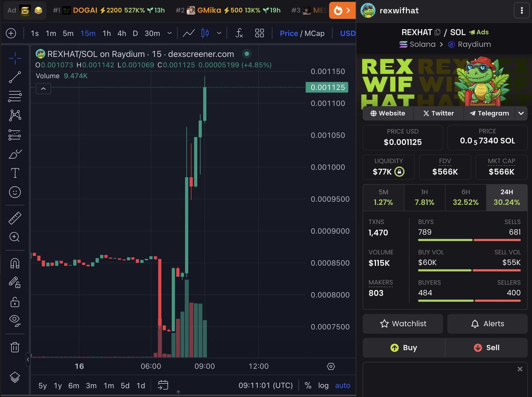532x397 pixels.
Task: Open the forecasting and measurement tools
Action: tap(15, 135)
